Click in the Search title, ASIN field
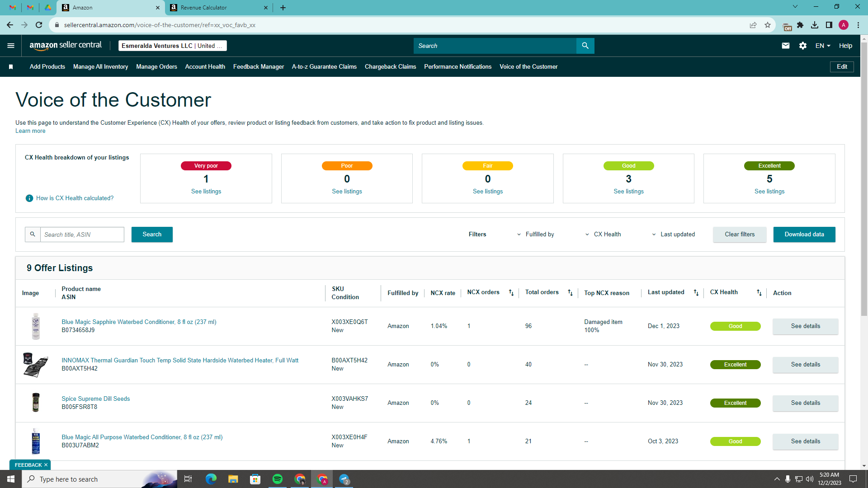The image size is (868, 488). [82, 235]
